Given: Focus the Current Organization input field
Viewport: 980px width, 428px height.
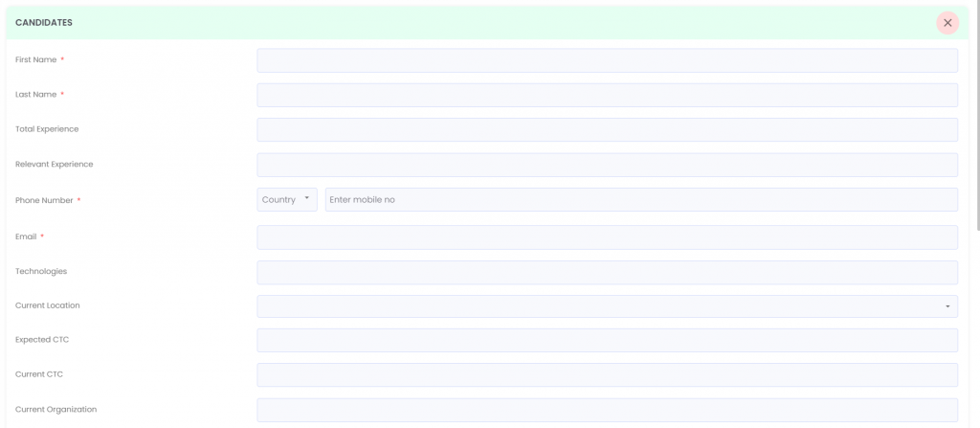Looking at the screenshot, I should tap(607, 410).
